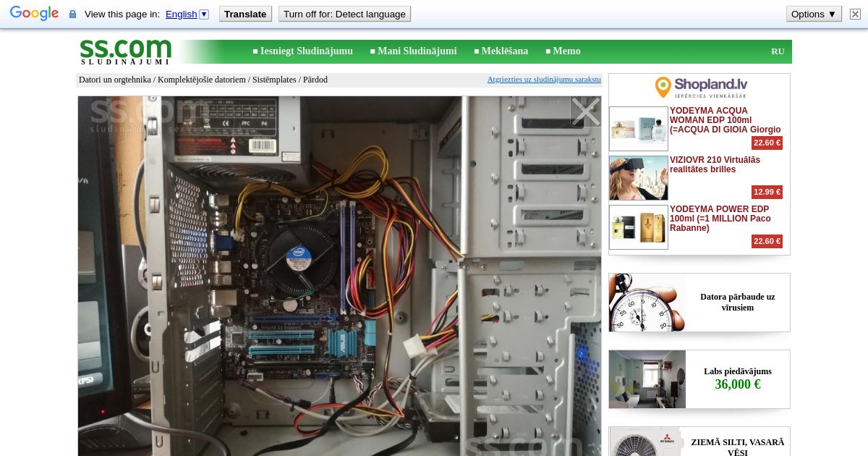Open Pārdod breadcrumb link
Screen dimensions: 868x456
tap(315, 80)
